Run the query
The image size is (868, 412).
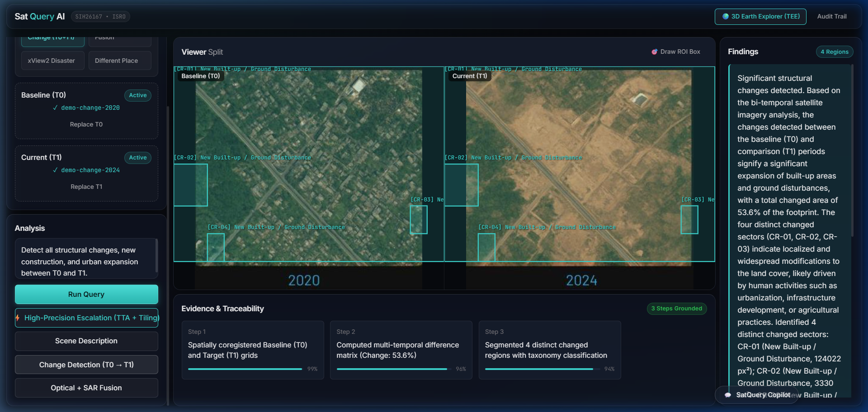(x=86, y=295)
